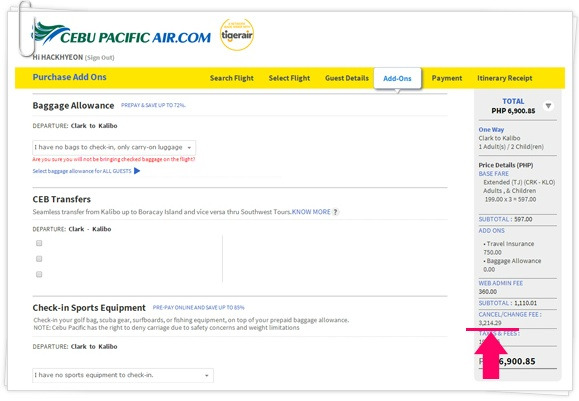The height and width of the screenshot is (401, 579).
Task: Click the red checked baggage warning text
Action: coord(114,159)
